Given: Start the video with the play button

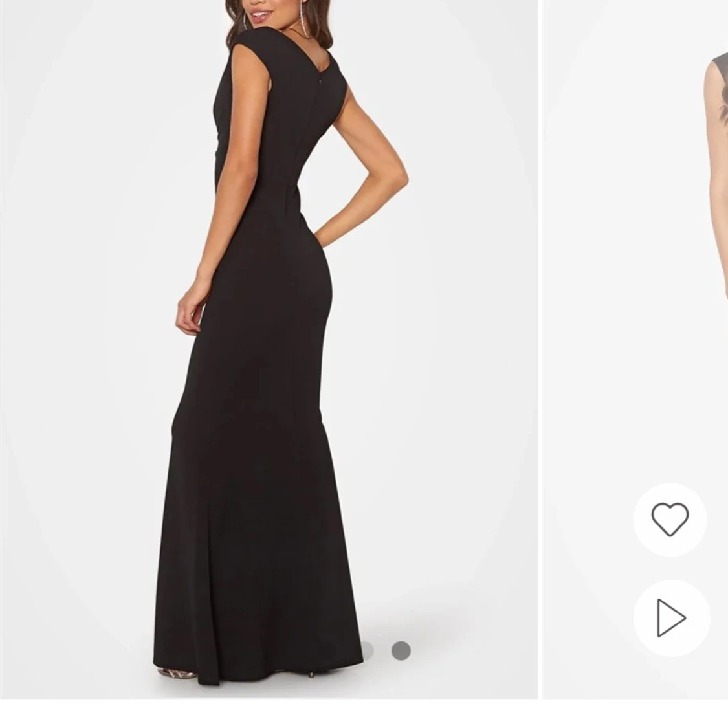Looking at the screenshot, I should coord(671,618).
